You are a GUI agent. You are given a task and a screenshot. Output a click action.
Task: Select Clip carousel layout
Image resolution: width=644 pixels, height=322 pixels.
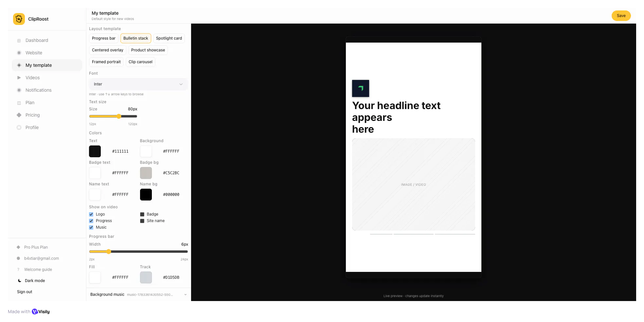click(x=140, y=62)
